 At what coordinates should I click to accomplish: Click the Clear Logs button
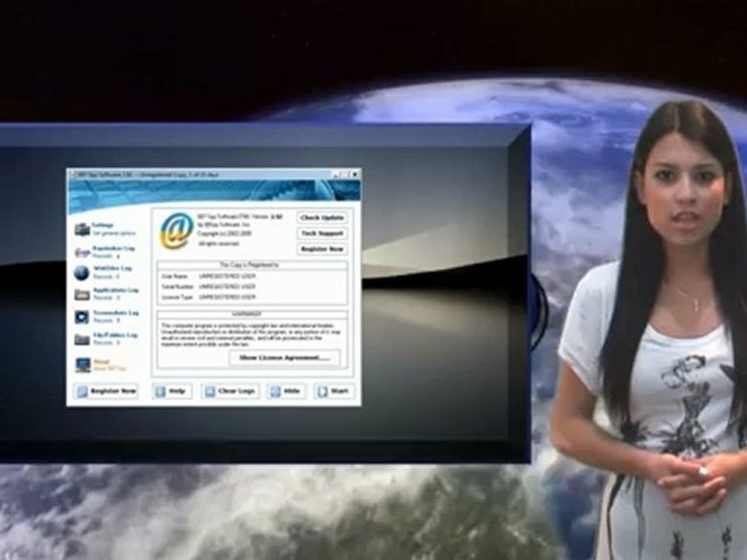click(230, 391)
